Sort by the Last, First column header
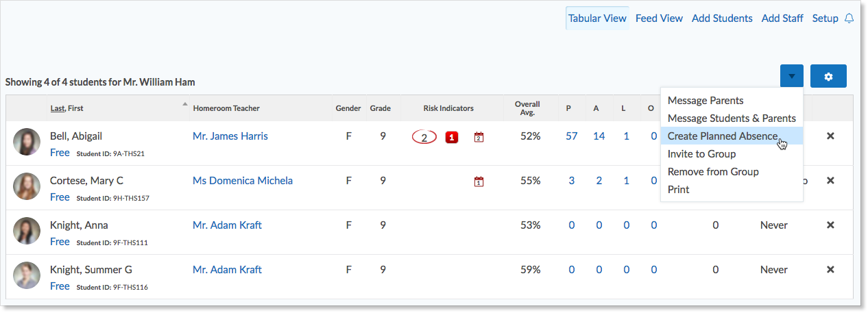The width and height of the screenshot is (868, 313). [67, 108]
